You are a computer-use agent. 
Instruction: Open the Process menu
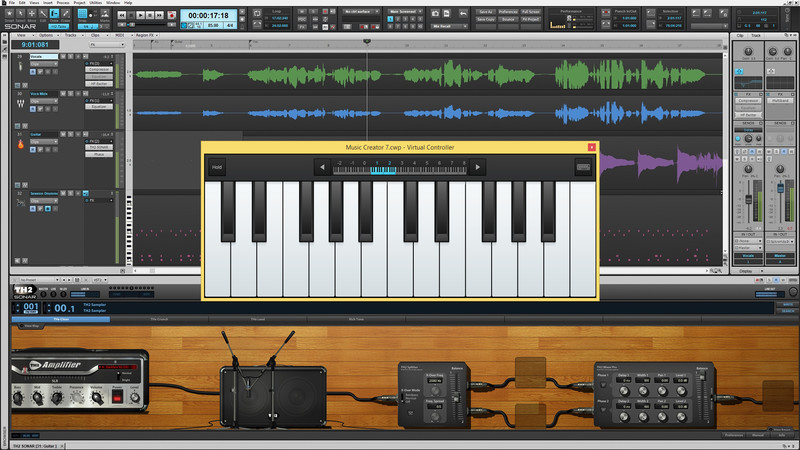(x=63, y=3)
